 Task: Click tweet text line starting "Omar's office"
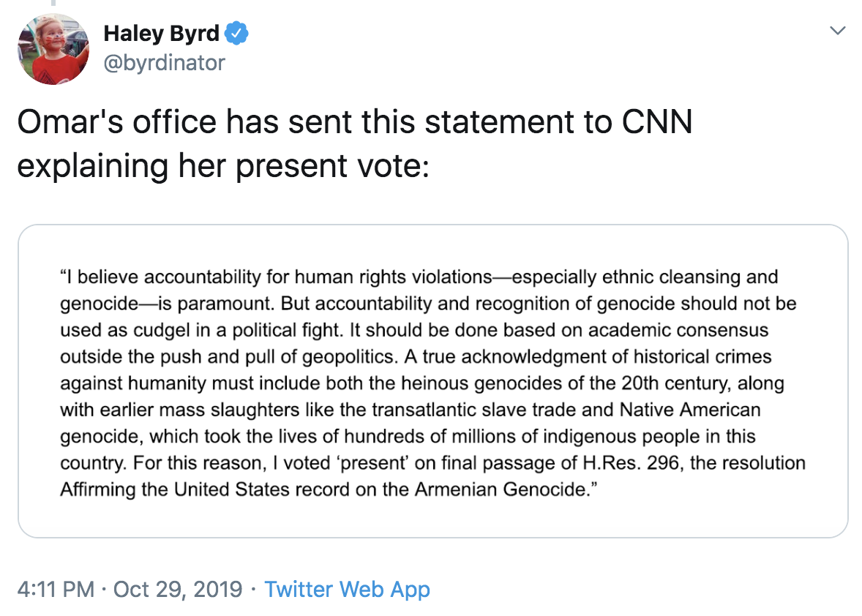coord(354,122)
